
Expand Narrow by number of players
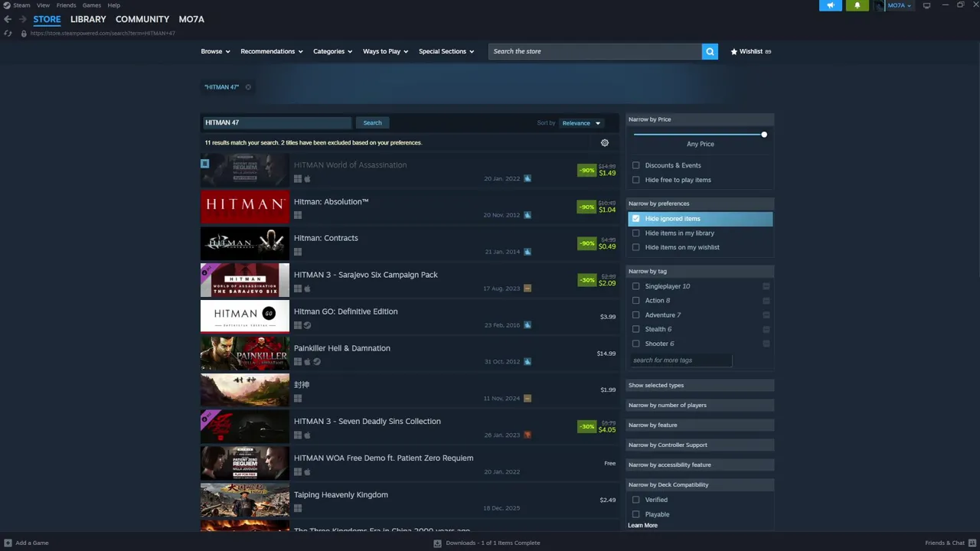[x=700, y=405]
